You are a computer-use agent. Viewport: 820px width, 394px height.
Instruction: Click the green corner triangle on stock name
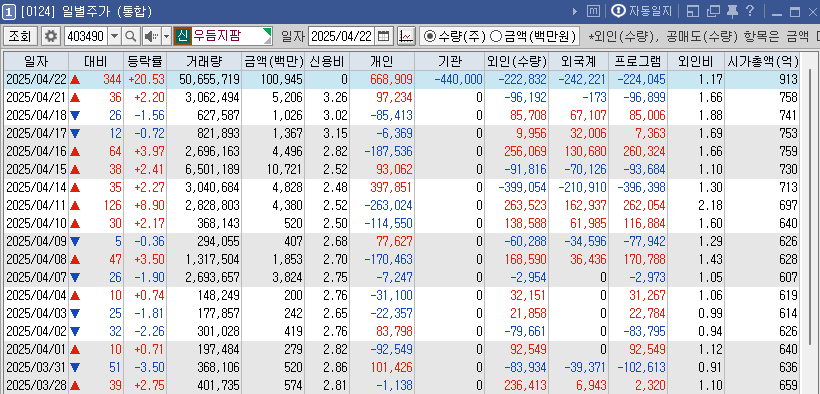point(267,32)
